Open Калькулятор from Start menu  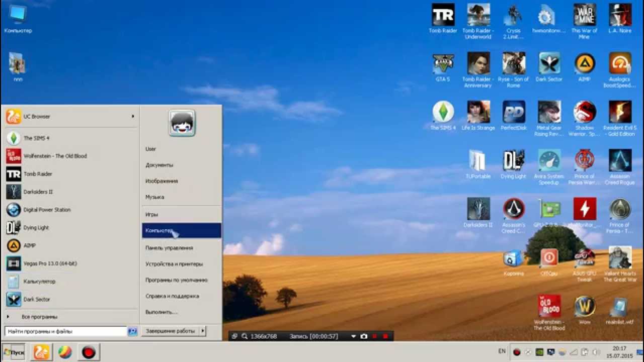point(70,281)
